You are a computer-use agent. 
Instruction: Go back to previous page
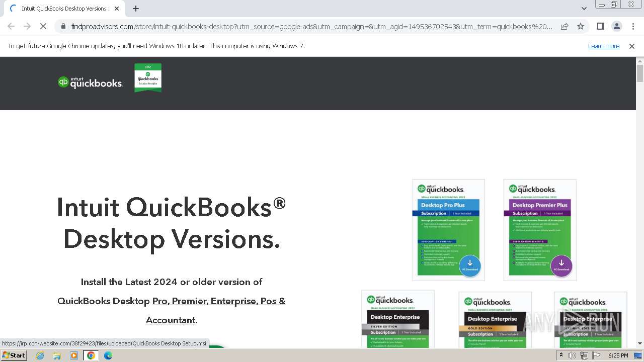click(11, 26)
